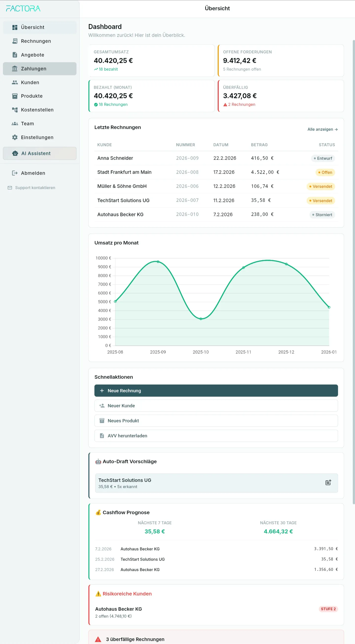Click the 27.2.2026 Autohaus Becker forecast row
This screenshot has height=644, width=355.
pos(216,569)
